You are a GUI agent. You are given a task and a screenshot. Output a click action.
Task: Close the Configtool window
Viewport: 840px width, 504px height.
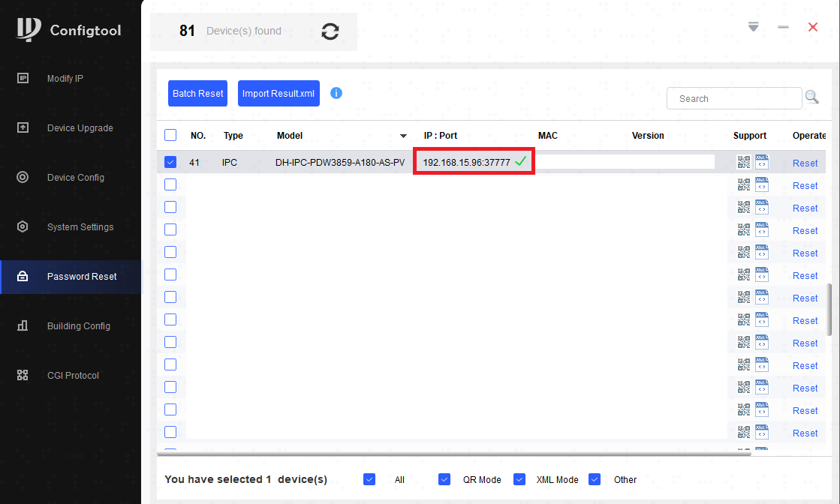(813, 27)
